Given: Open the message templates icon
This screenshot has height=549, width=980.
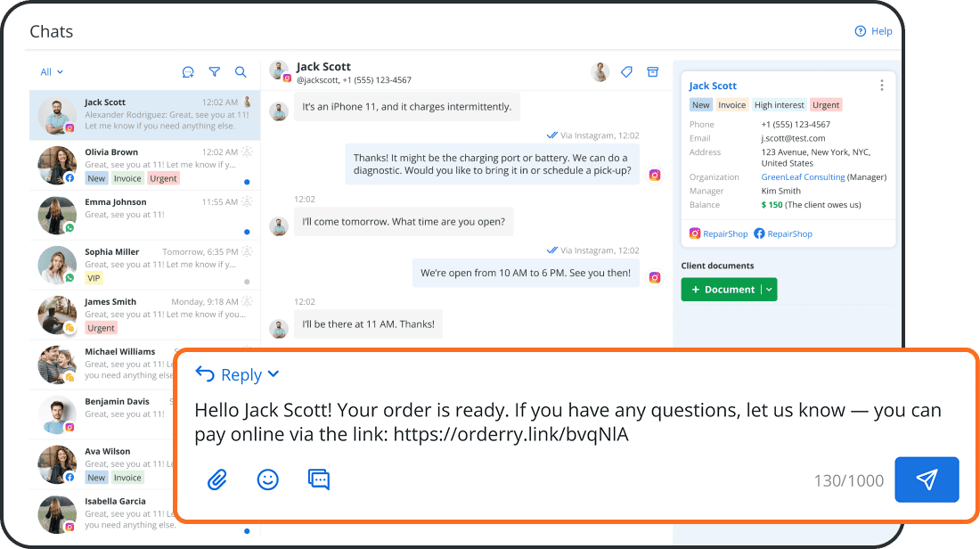Looking at the screenshot, I should (x=318, y=479).
